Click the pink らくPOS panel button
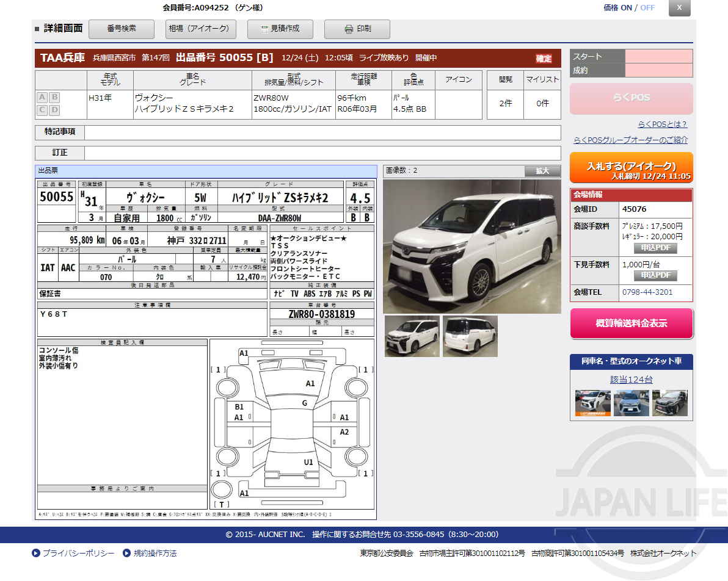This screenshot has height=581, width=728. 630,99
